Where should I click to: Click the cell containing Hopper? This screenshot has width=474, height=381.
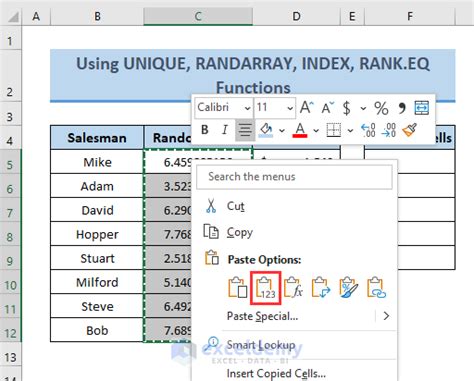(97, 234)
